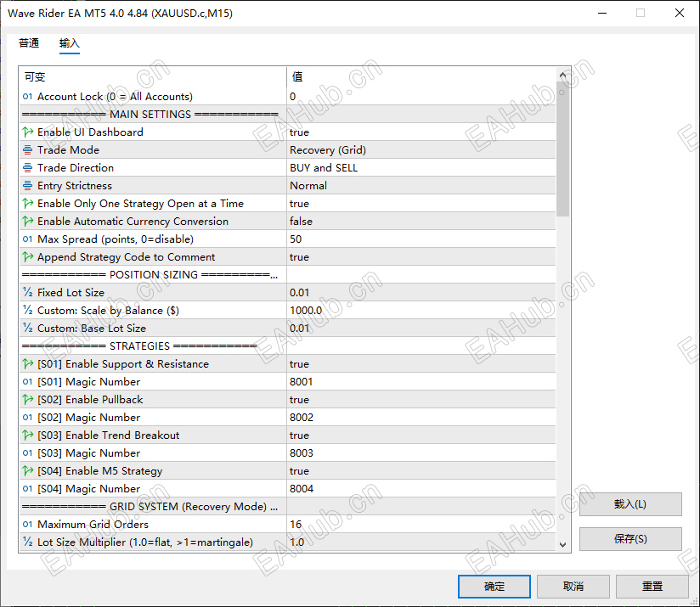Open Trade Direction BUY and SELL dropdown

click(421, 168)
